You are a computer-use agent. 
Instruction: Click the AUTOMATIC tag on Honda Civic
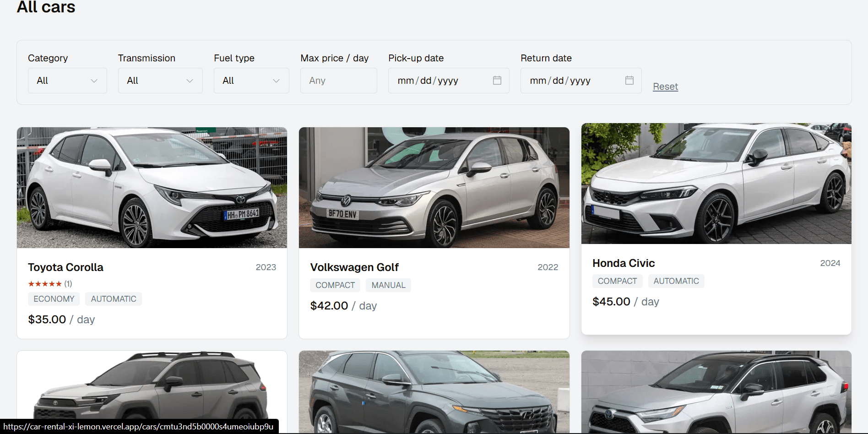(x=676, y=281)
